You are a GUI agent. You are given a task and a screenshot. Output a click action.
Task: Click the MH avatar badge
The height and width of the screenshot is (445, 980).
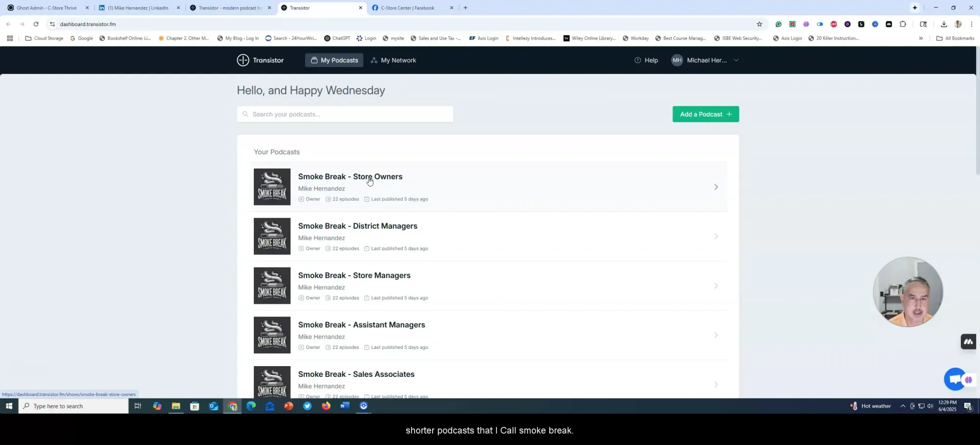click(x=677, y=60)
